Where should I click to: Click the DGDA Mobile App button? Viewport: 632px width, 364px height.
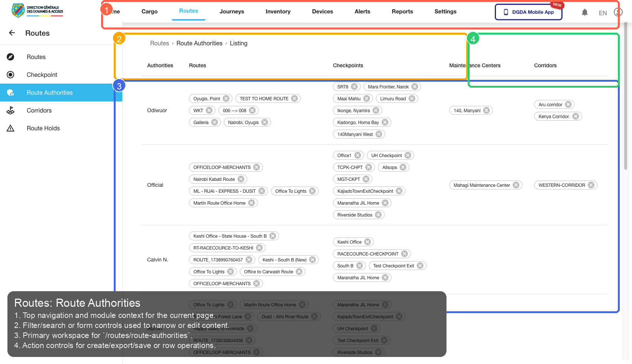[x=528, y=12]
